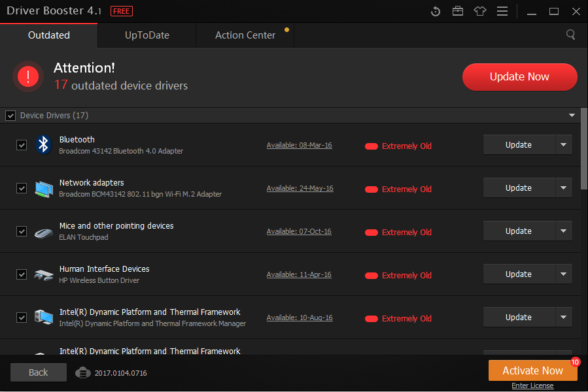Open the Action Center tab
This screenshot has width=588, height=392.
pos(245,35)
